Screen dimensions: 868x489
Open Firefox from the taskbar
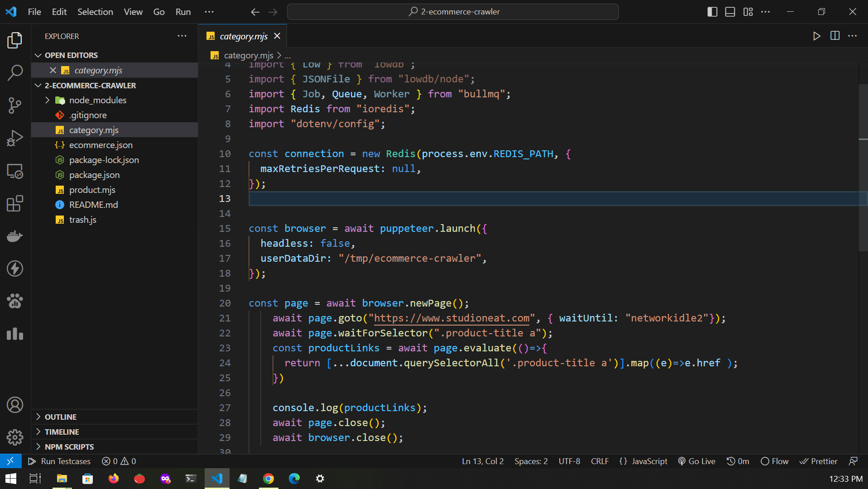pyautogui.click(x=113, y=479)
